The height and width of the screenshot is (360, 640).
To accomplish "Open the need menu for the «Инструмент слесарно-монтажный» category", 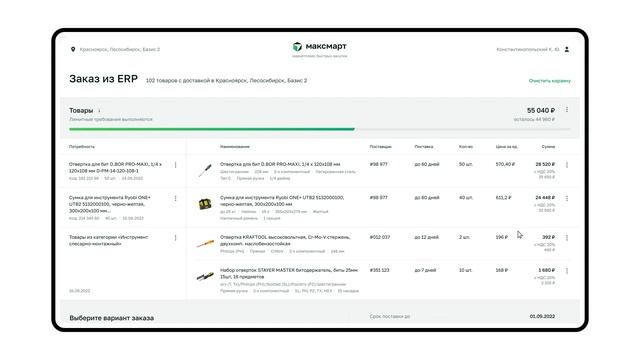I will pos(176,238).
